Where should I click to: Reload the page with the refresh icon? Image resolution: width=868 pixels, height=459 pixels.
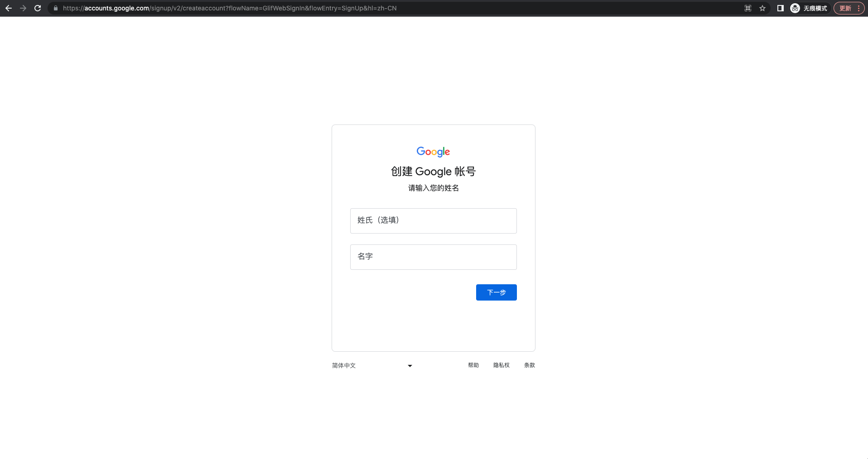pos(38,8)
